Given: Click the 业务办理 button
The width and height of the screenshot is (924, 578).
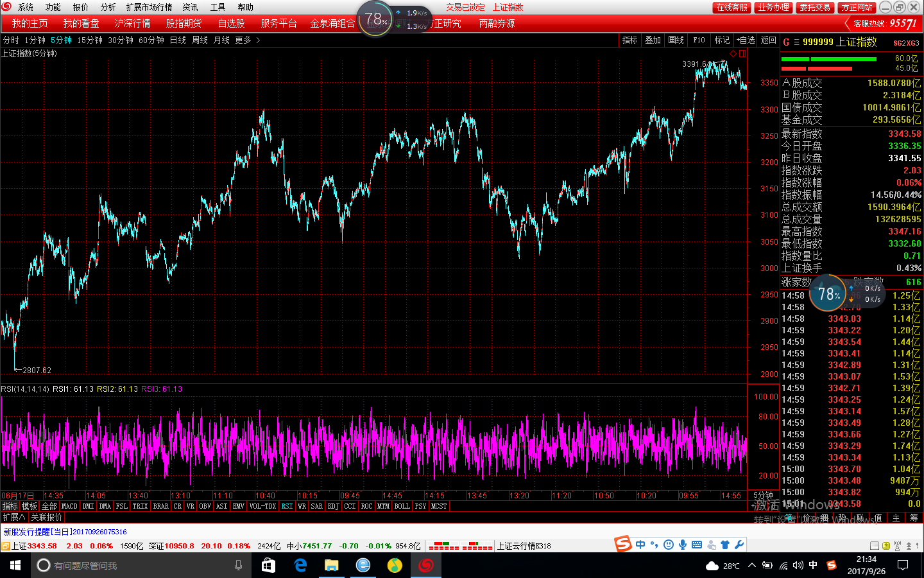Looking at the screenshot, I should pyautogui.click(x=773, y=7).
